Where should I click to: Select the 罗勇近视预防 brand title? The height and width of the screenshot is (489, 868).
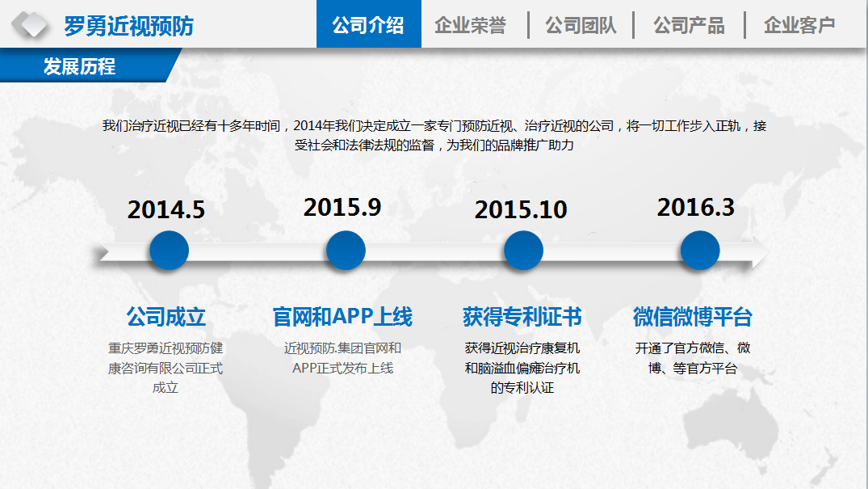pyautogui.click(x=128, y=26)
